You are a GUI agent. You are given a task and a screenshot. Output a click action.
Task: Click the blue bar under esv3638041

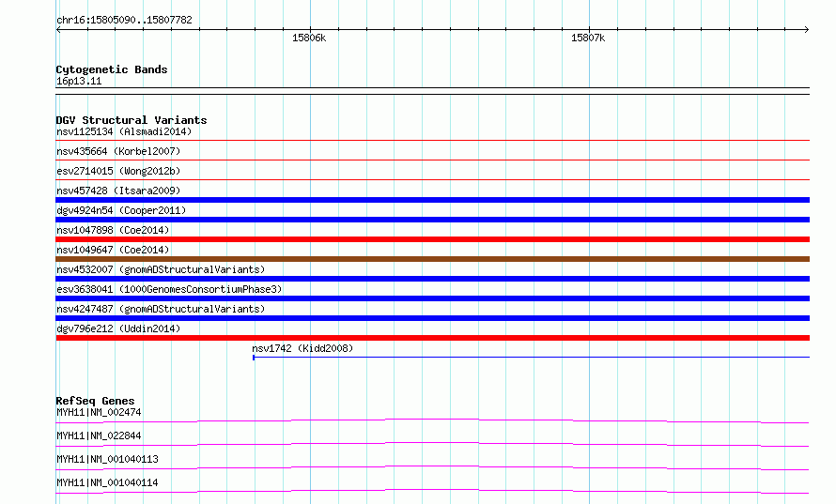[x=432, y=298]
